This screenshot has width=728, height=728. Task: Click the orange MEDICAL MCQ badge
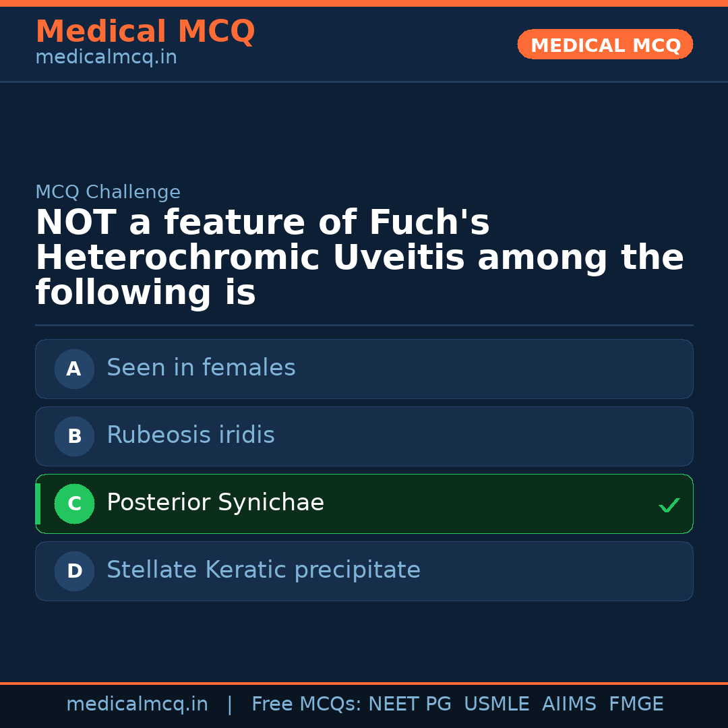(x=605, y=45)
